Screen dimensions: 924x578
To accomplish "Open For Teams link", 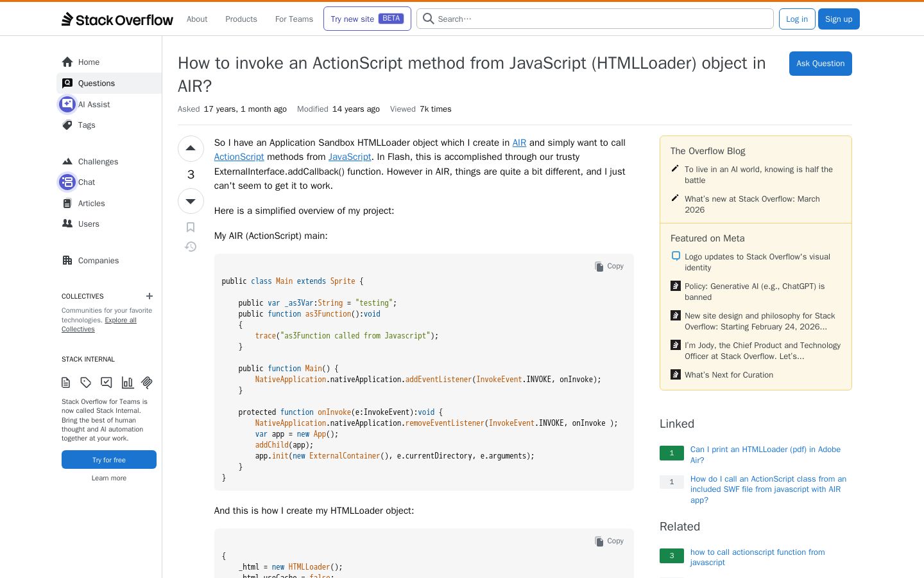I will coord(294,19).
